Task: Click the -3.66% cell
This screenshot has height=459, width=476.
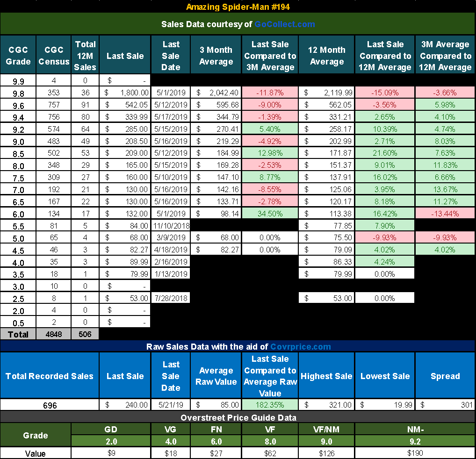Action: [x=445, y=93]
